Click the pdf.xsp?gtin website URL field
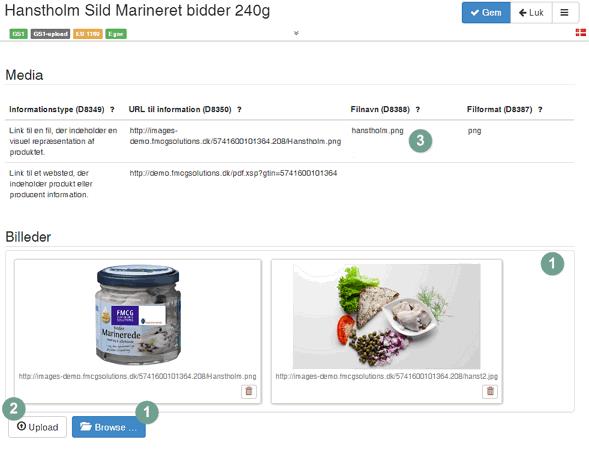Image resolution: width=589 pixels, height=449 pixels. point(233,173)
